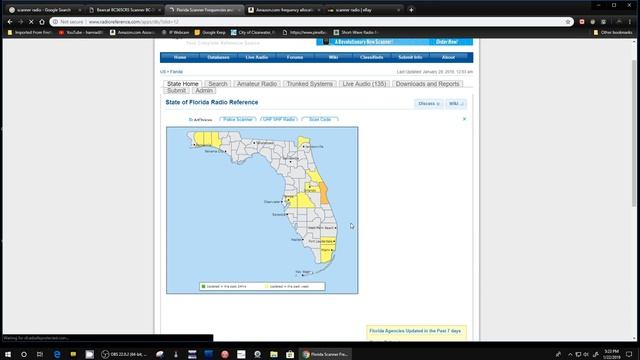Switch to the scanner radio Google Search tab
The height and width of the screenshot is (360, 640).
[x=43, y=10]
